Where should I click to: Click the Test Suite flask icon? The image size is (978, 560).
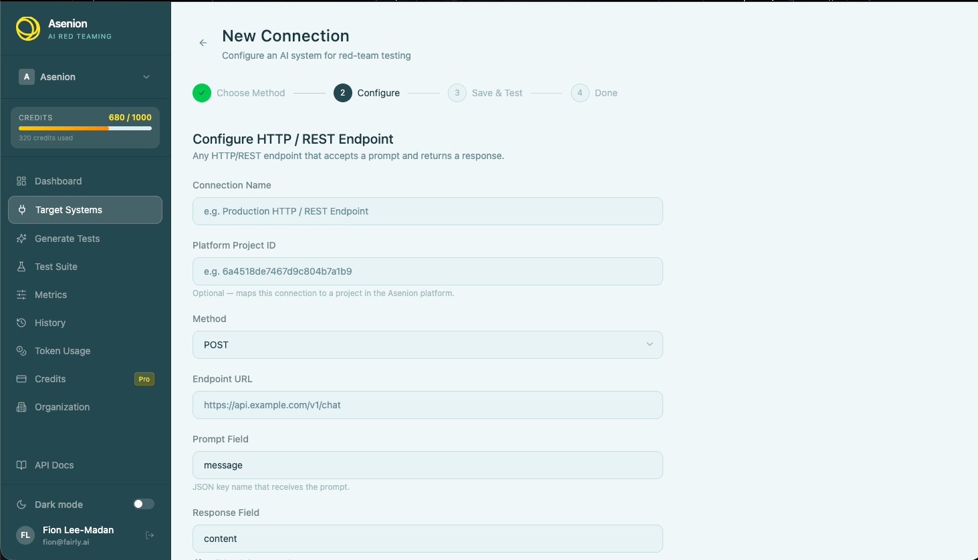tap(21, 267)
